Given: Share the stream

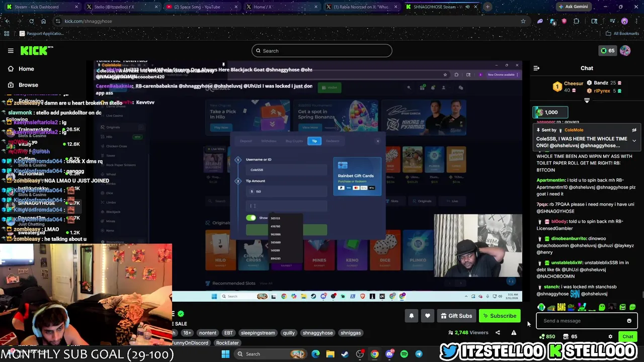Looking at the screenshot, I should click(498, 332).
